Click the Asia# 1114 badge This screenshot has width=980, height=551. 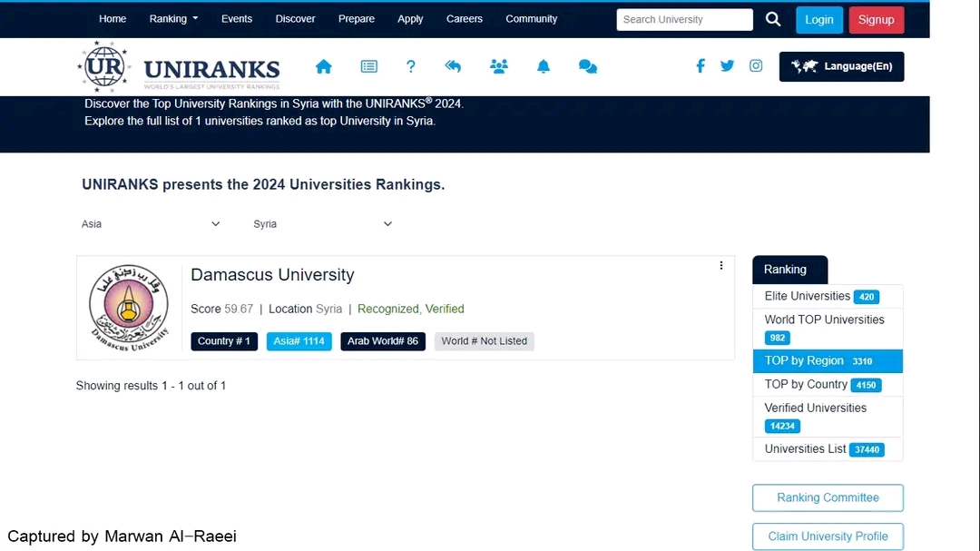(299, 340)
